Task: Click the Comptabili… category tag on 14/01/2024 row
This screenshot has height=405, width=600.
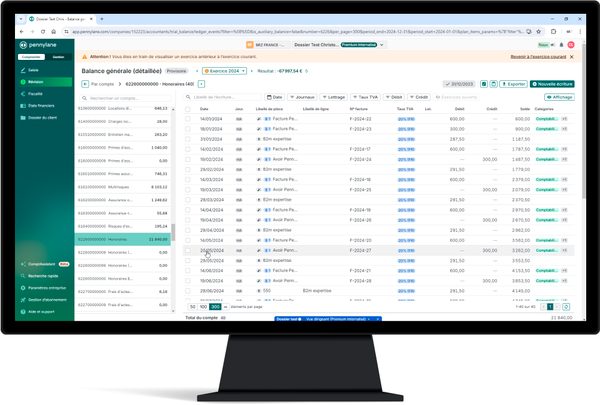Action: click(x=547, y=119)
